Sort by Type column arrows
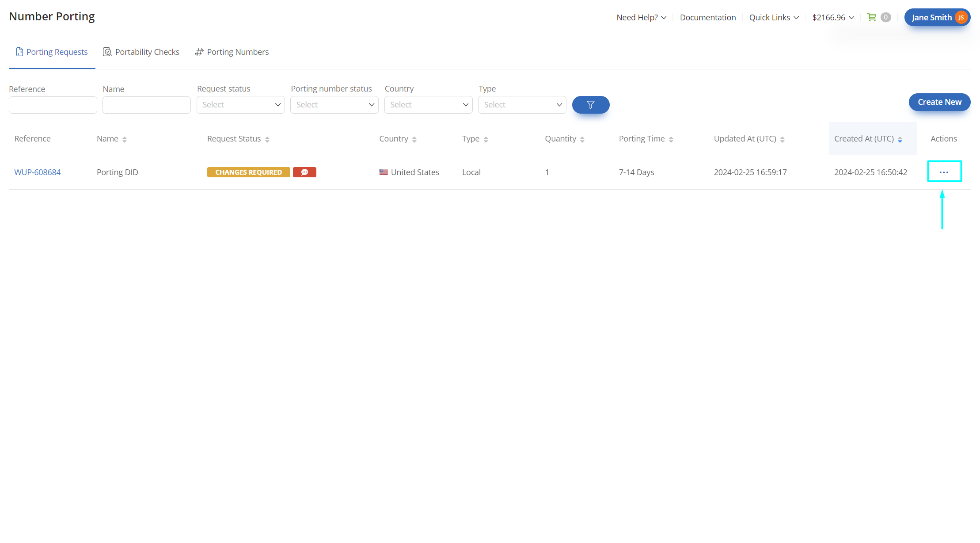Image resolution: width=980 pixels, height=543 pixels. tap(486, 139)
